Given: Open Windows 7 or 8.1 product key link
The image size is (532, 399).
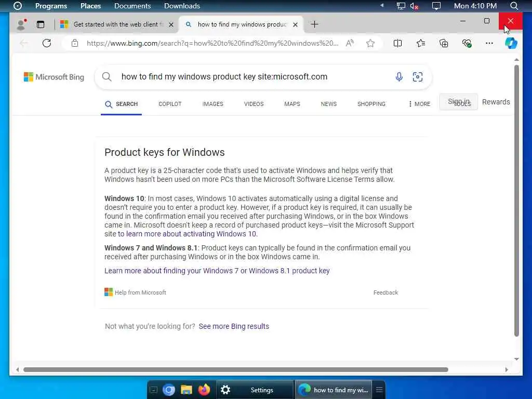Looking at the screenshot, I should [217, 271].
